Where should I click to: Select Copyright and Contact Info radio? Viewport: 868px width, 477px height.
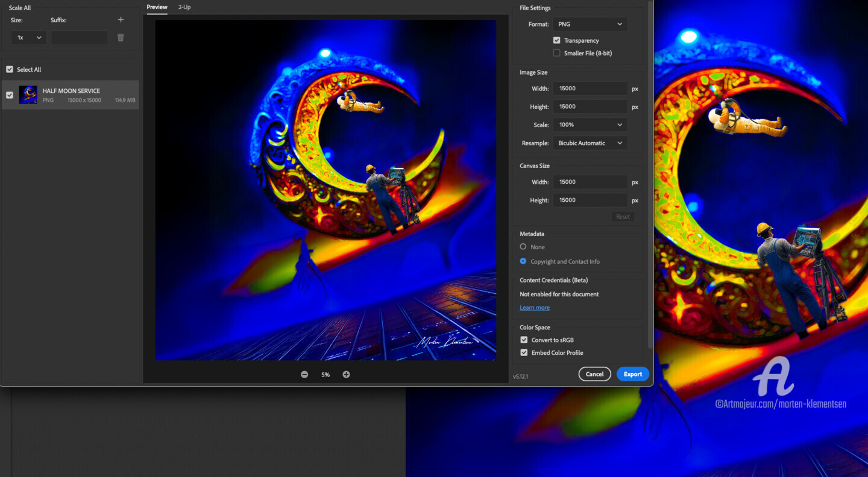pyautogui.click(x=523, y=261)
